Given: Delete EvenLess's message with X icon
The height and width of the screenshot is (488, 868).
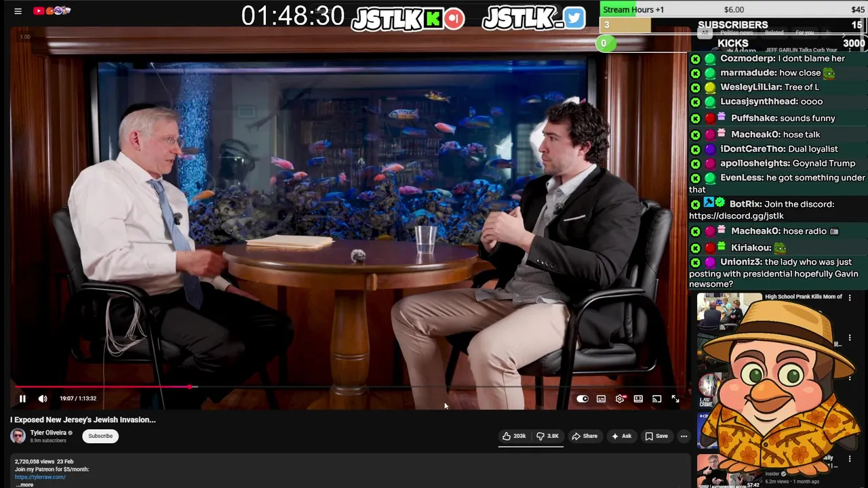Looking at the screenshot, I should coord(695,178).
